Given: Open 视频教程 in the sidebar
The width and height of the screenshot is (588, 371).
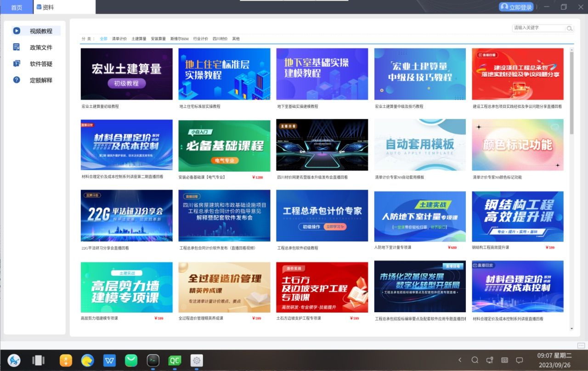Looking at the screenshot, I should (x=36, y=31).
